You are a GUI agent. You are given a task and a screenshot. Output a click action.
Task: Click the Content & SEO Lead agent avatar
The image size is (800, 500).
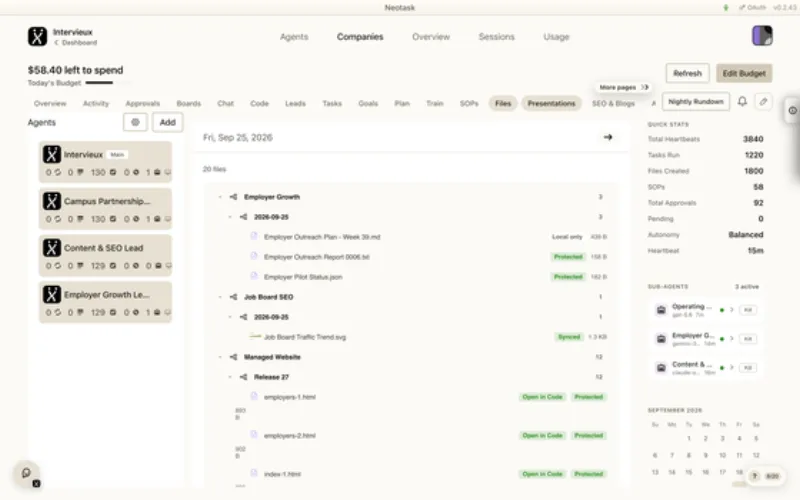pos(52,248)
